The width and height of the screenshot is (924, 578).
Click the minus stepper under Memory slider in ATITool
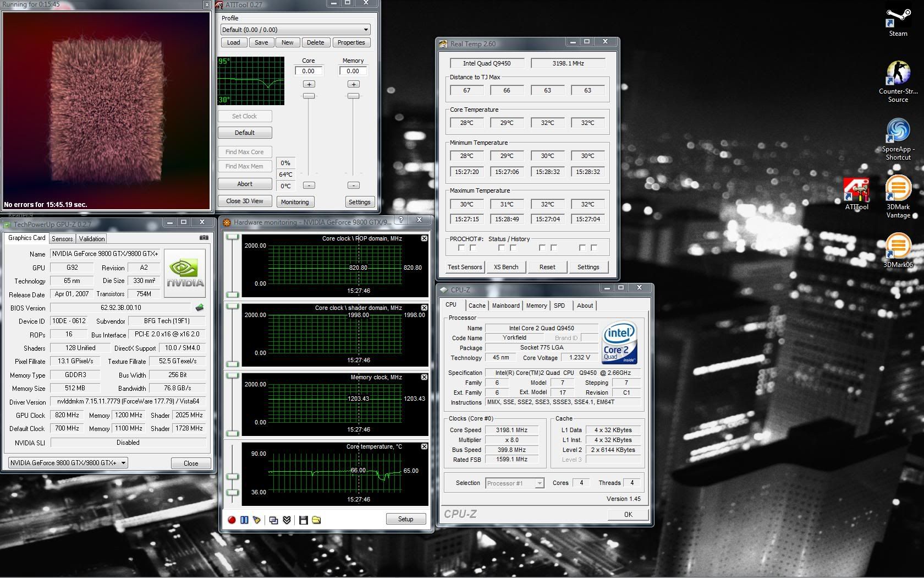(354, 186)
